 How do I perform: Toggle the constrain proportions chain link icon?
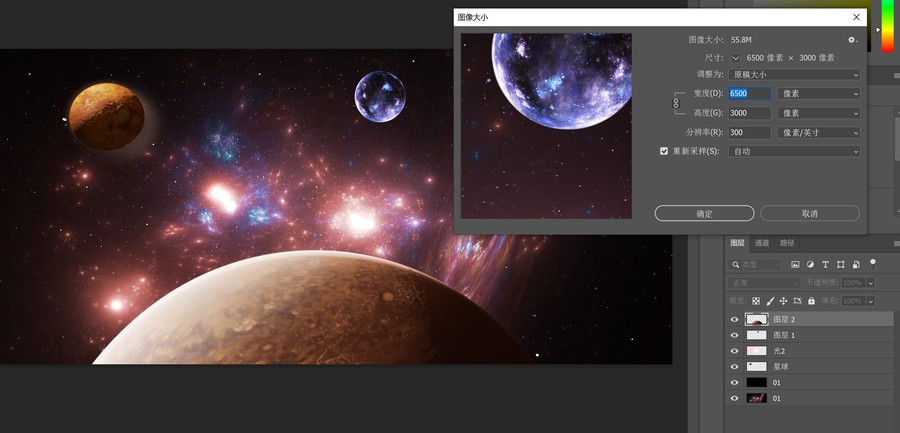676,103
